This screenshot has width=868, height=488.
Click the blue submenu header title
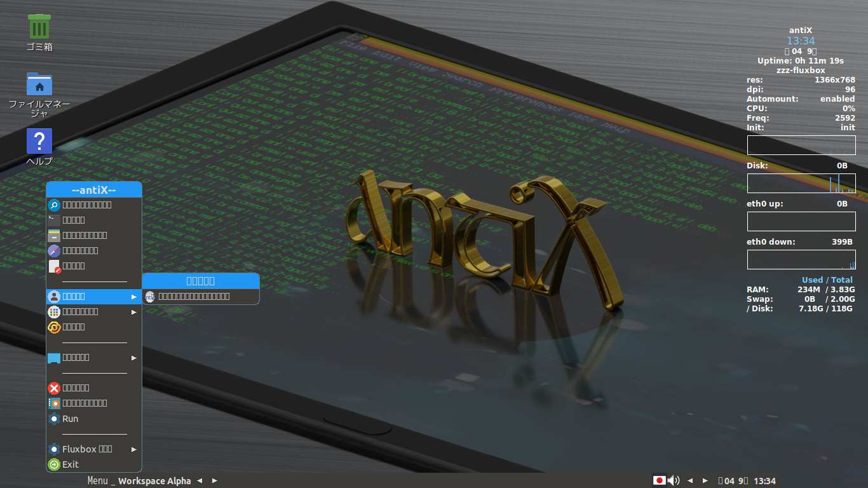(201, 281)
